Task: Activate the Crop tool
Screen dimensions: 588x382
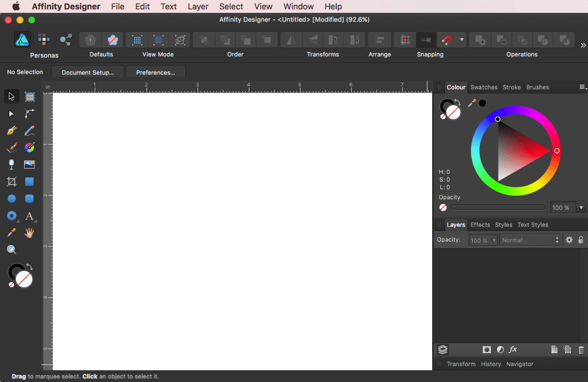Action: pos(12,182)
